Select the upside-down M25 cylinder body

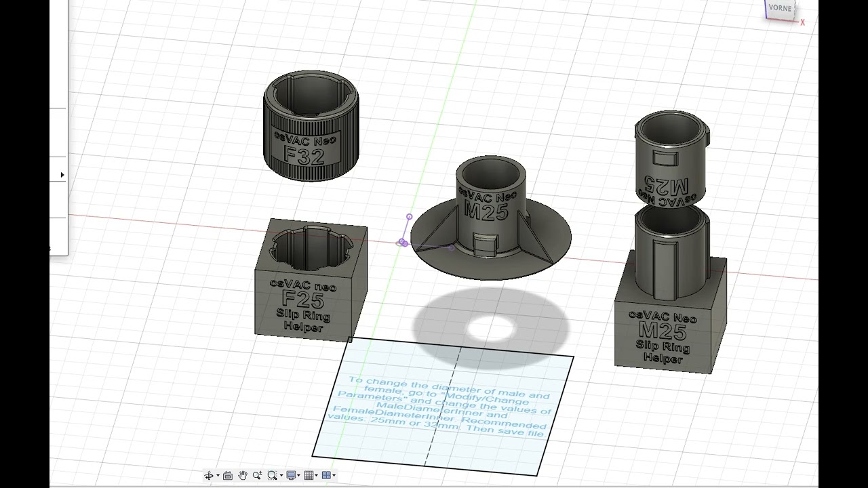[x=671, y=158]
